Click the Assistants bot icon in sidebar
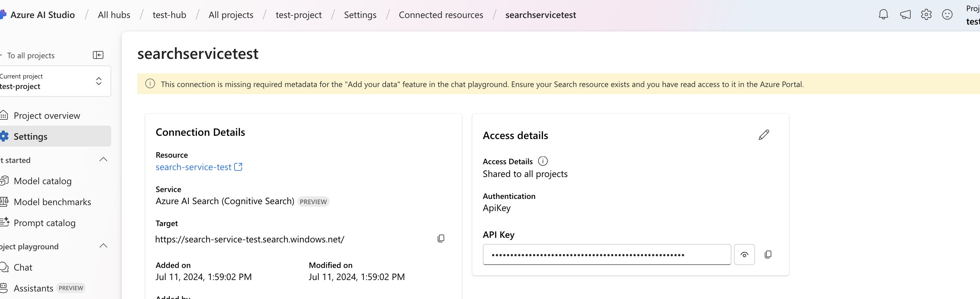This screenshot has width=980, height=299. pyautogui.click(x=4, y=288)
